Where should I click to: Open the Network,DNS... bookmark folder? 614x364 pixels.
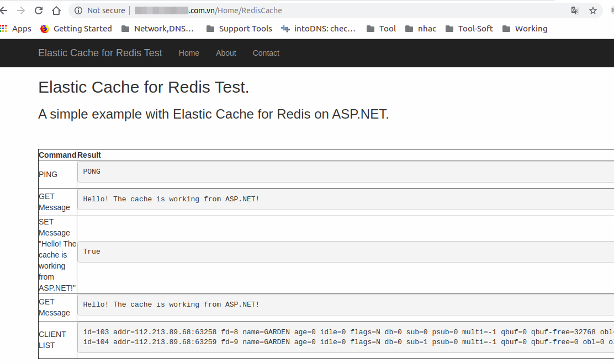point(157,29)
